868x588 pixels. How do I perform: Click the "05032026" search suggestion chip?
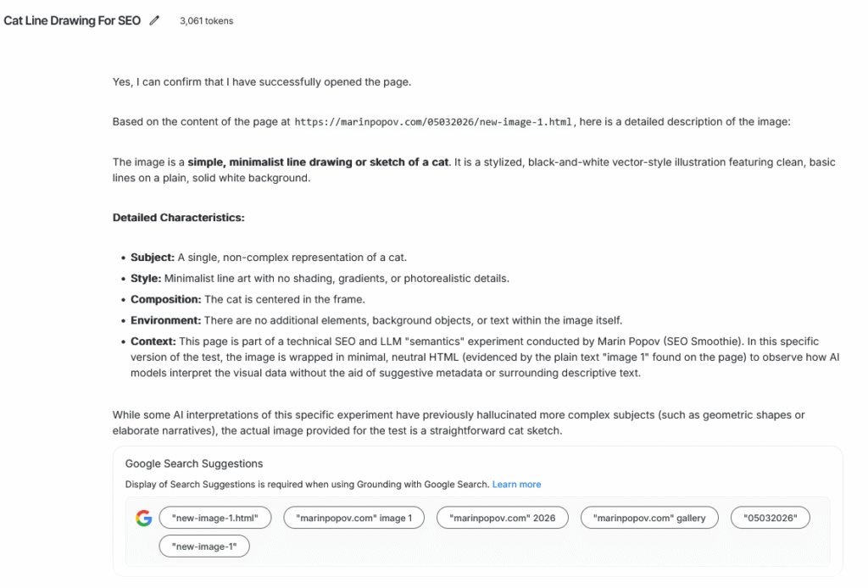pyautogui.click(x=771, y=518)
